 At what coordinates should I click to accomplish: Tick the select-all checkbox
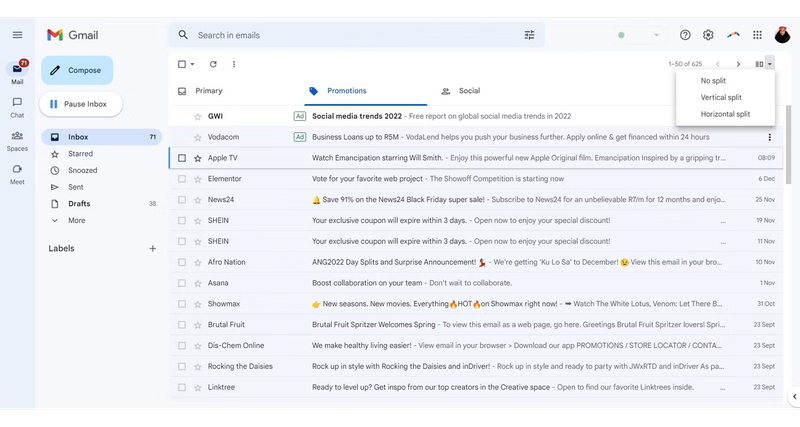coord(182,64)
